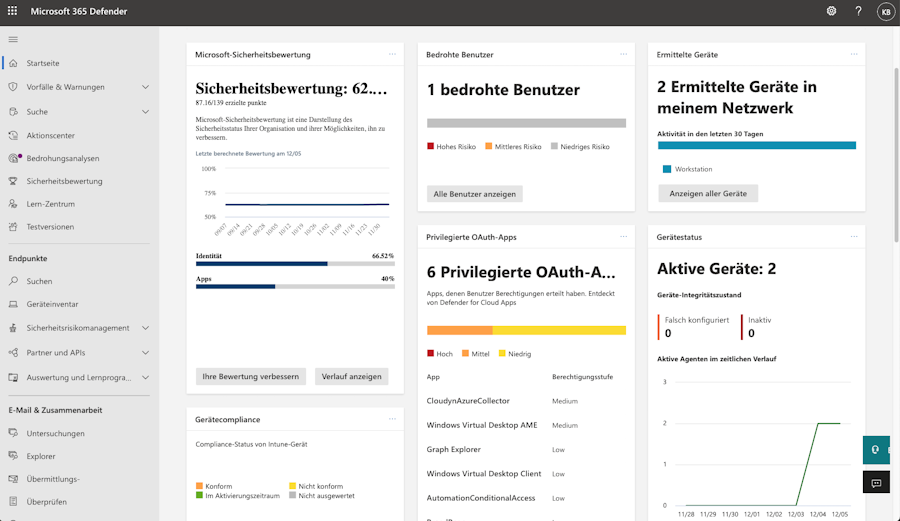Screen dimensions: 900x521
Task: Click the Apps score progress bar
Action: (295, 286)
